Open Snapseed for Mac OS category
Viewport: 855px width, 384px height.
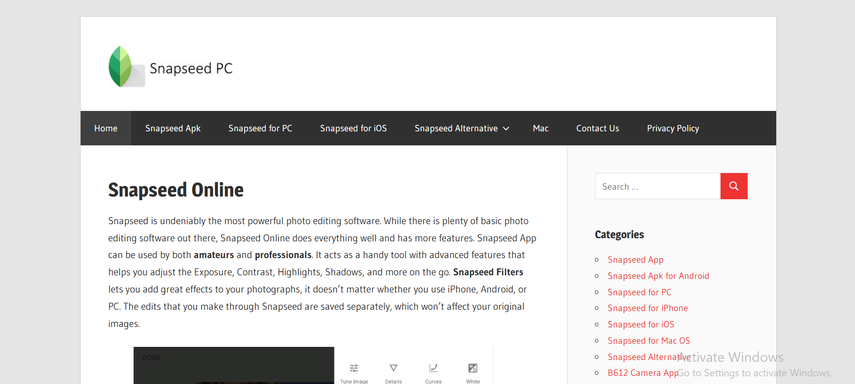coord(648,340)
